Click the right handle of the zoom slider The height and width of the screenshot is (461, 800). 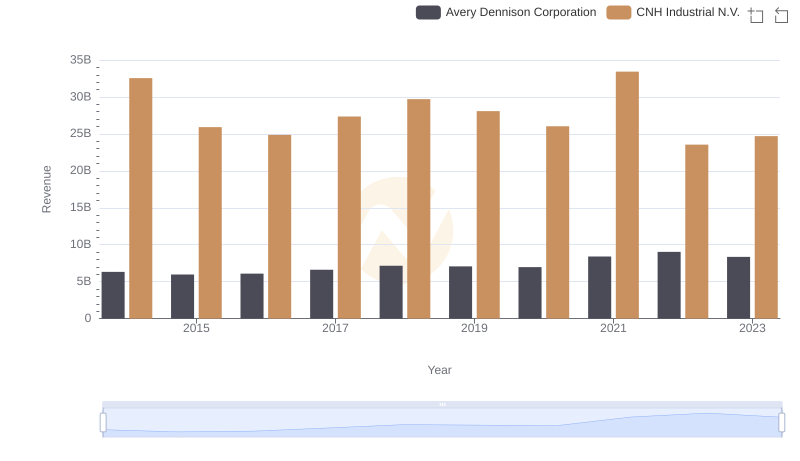tap(781, 422)
